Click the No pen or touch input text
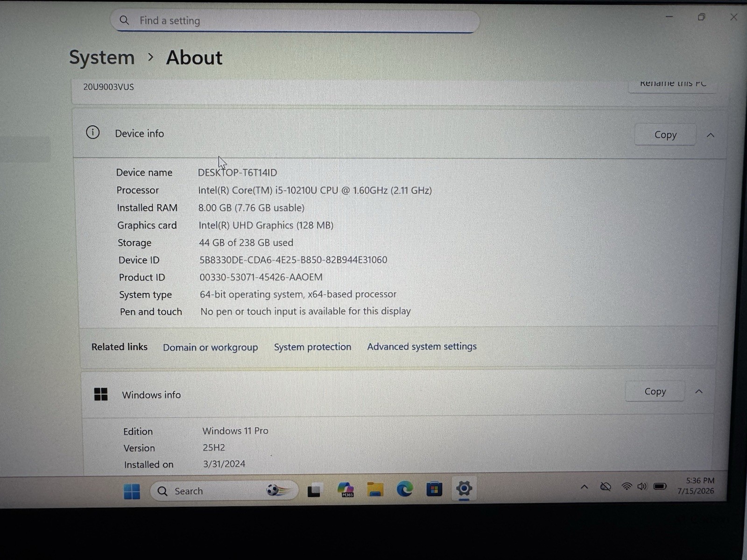 coord(305,311)
